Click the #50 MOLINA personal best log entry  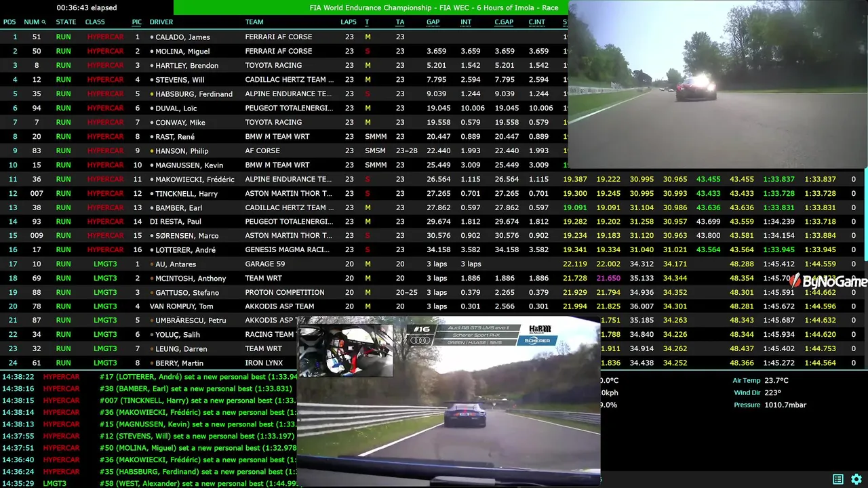tap(149, 448)
